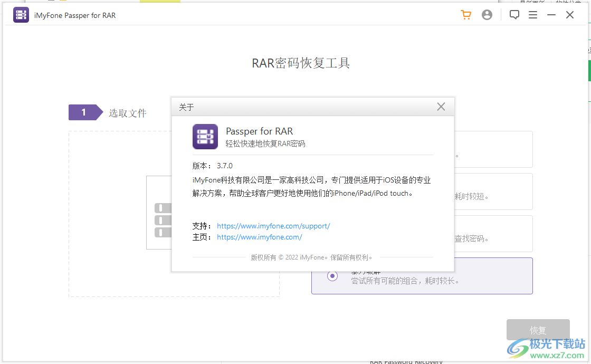Click the copyright 2022 iMyFone text
The height and width of the screenshot is (364, 591).
click(x=311, y=257)
